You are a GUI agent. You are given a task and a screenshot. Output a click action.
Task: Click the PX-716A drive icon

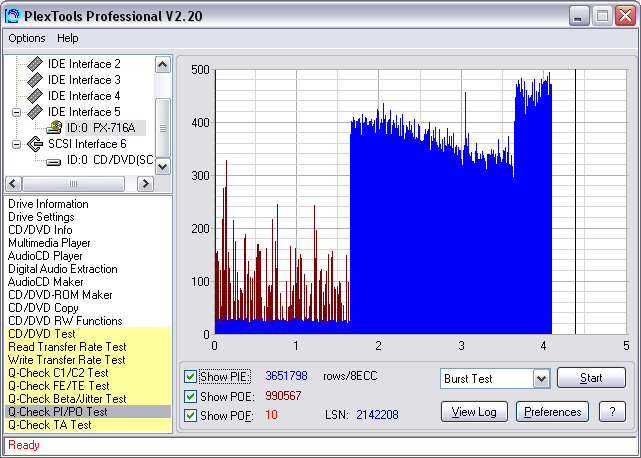click(x=54, y=128)
